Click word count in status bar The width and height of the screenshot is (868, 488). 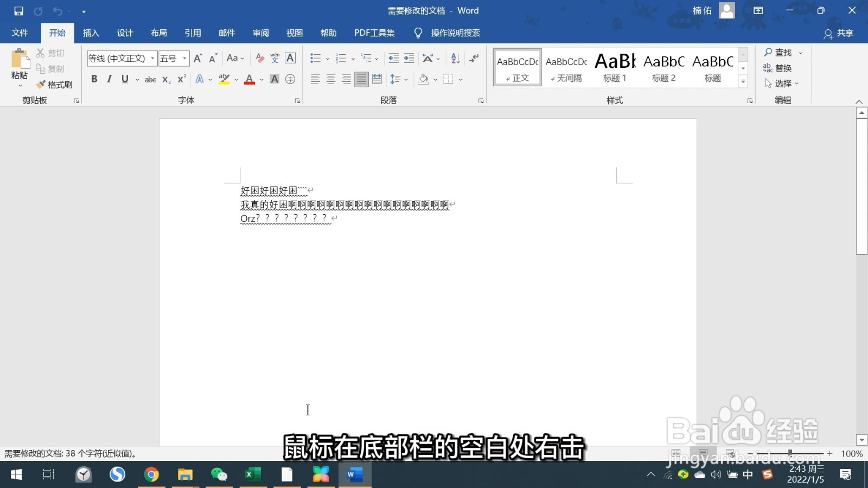click(x=71, y=454)
